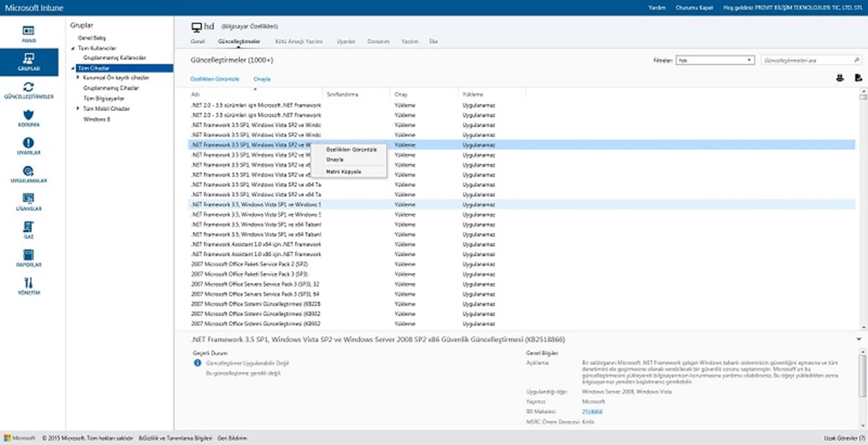
Task: Select Genel Bakış in Gruplar tree
Action: (92, 38)
